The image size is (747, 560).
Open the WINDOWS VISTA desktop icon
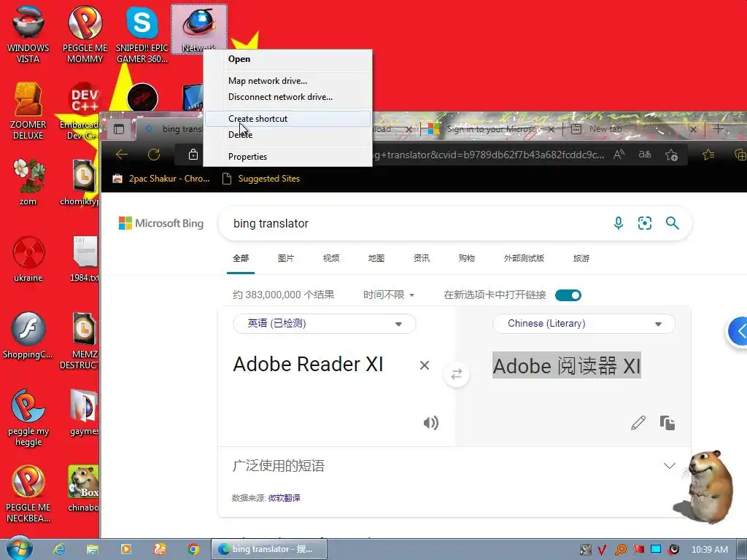[28, 34]
